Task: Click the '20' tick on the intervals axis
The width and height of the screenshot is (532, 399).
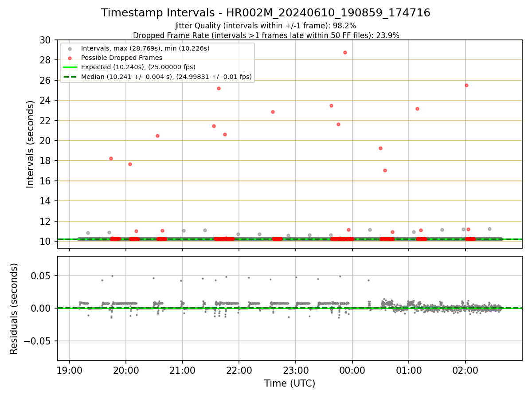Action: click(46, 141)
